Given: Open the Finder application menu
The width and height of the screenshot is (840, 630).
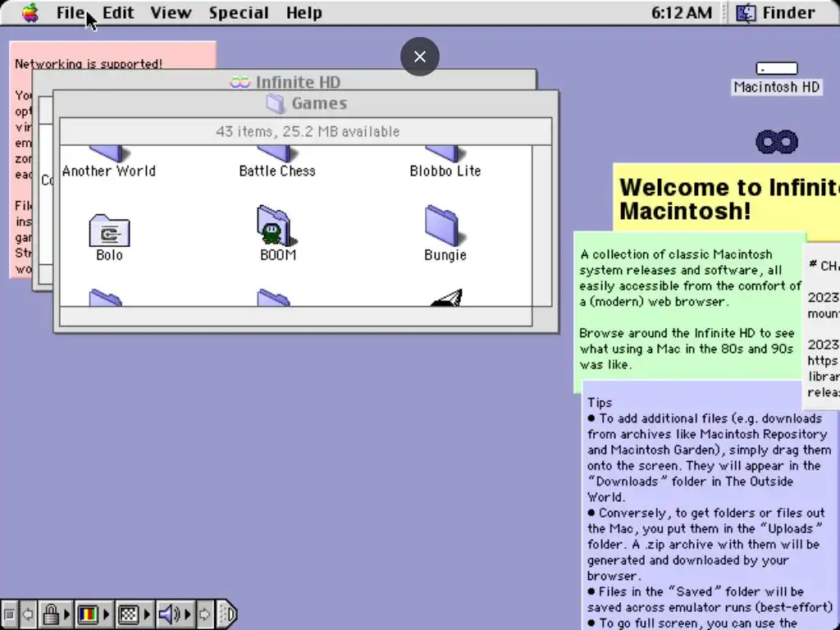Looking at the screenshot, I should tap(775, 12).
